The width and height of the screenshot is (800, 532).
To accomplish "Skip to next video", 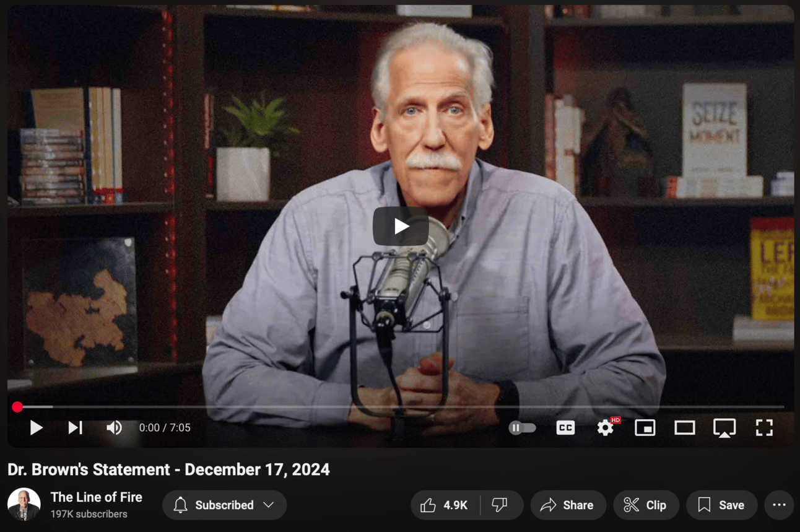I will tap(75, 427).
